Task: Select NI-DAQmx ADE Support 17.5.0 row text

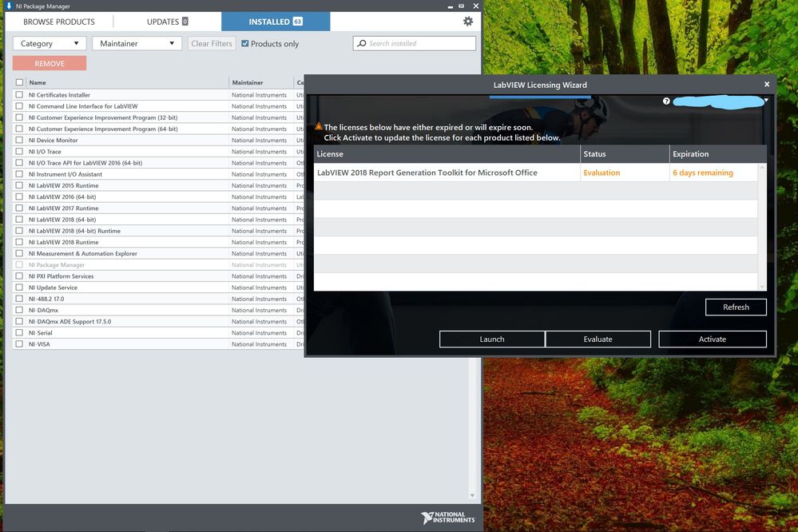Action: (x=69, y=321)
